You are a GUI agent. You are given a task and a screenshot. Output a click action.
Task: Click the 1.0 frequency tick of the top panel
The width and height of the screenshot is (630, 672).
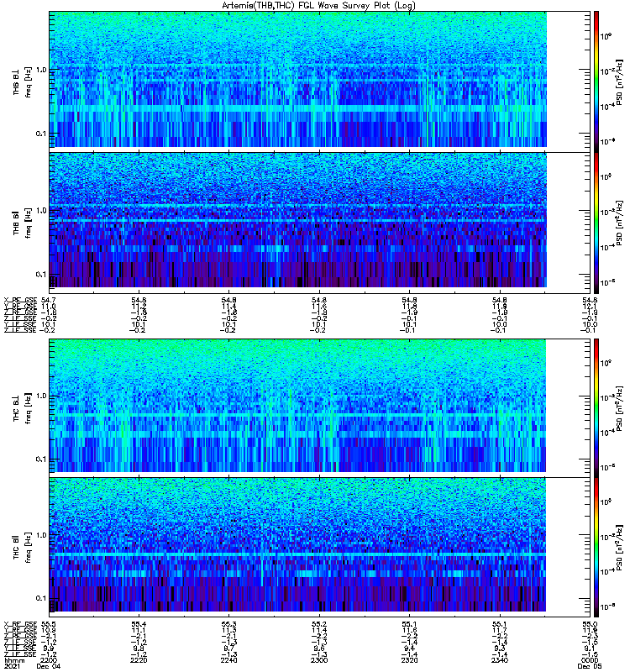(41, 70)
